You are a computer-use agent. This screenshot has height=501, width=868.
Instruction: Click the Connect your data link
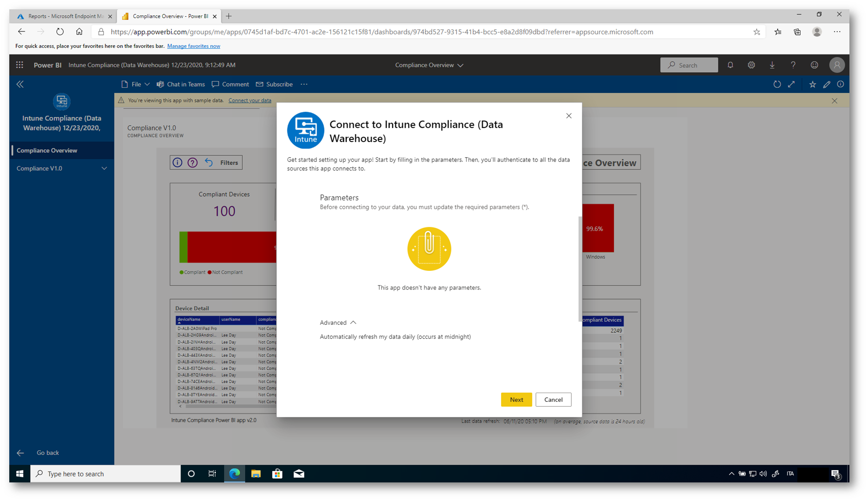[250, 100]
